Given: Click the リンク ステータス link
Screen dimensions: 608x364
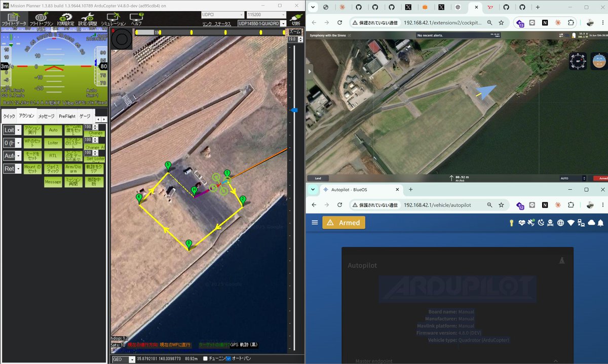Looking at the screenshot, I should point(216,24).
